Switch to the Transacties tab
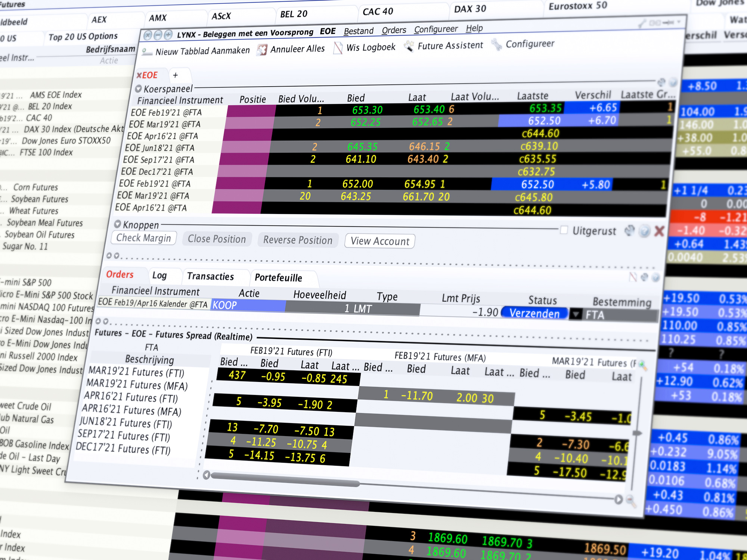The width and height of the screenshot is (747, 560). 210,276
